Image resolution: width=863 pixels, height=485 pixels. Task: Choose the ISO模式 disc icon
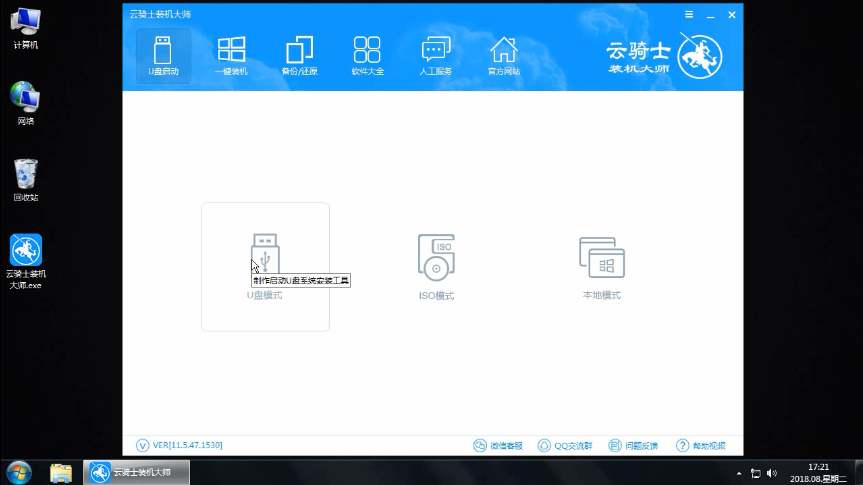click(x=436, y=258)
